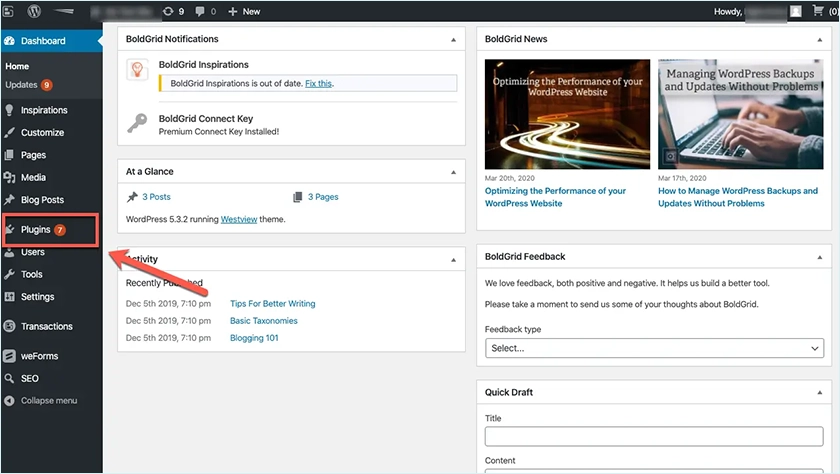Open the "Tips For Better Writing" post link
The width and height of the screenshot is (840, 474).
[272, 304]
